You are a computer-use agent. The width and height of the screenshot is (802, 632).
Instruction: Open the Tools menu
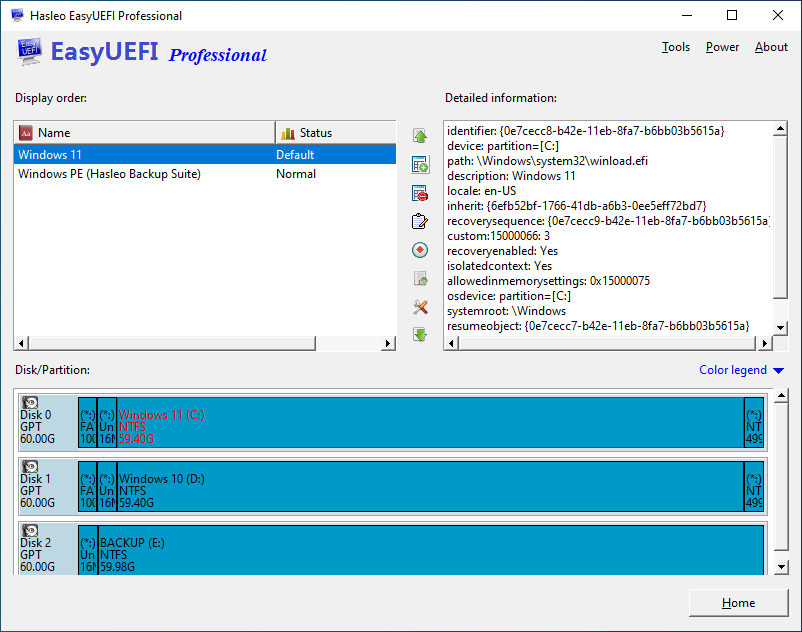pyautogui.click(x=676, y=47)
